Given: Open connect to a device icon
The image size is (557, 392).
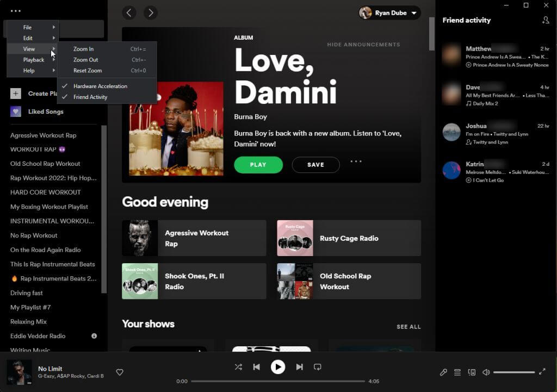Looking at the screenshot, I should [x=472, y=372].
